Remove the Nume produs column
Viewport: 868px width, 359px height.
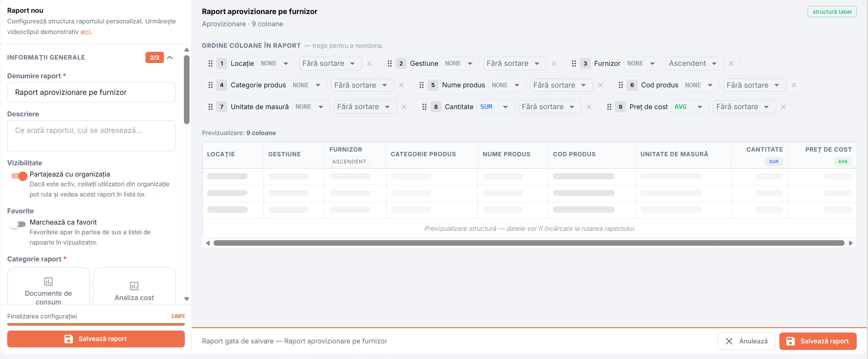[600, 85]
